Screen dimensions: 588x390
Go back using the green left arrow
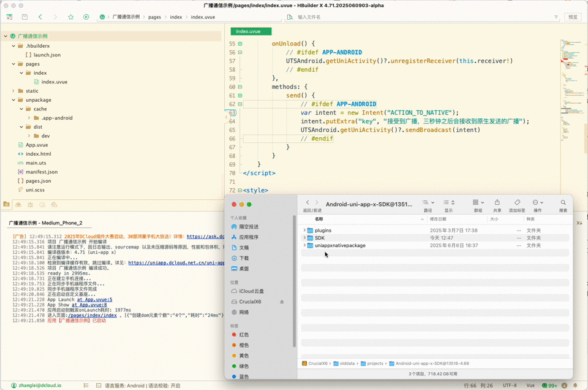(x=40, y=17)
